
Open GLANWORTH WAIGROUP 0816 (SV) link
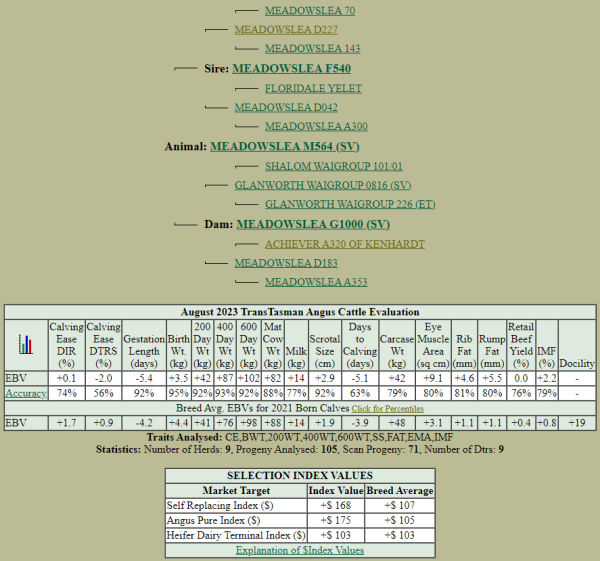pyautogui.click(x=323, y=186)
